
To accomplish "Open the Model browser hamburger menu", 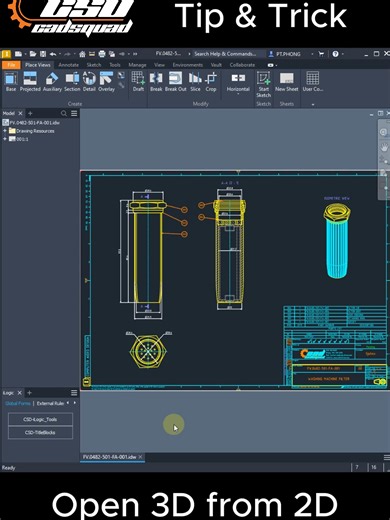I will click(74, 114).
